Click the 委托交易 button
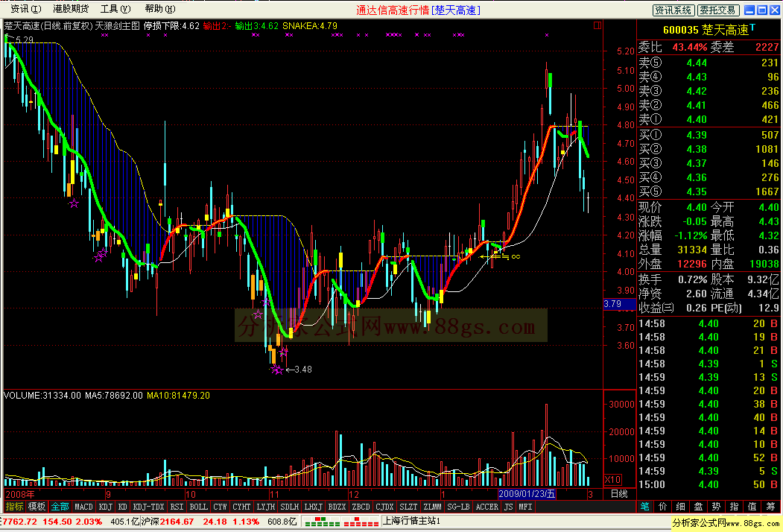 pos(717,10)
